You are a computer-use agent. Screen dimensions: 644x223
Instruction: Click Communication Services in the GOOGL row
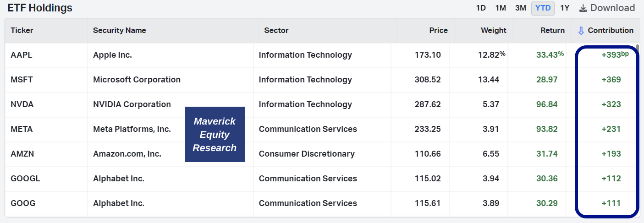click(x=308, y=179)
